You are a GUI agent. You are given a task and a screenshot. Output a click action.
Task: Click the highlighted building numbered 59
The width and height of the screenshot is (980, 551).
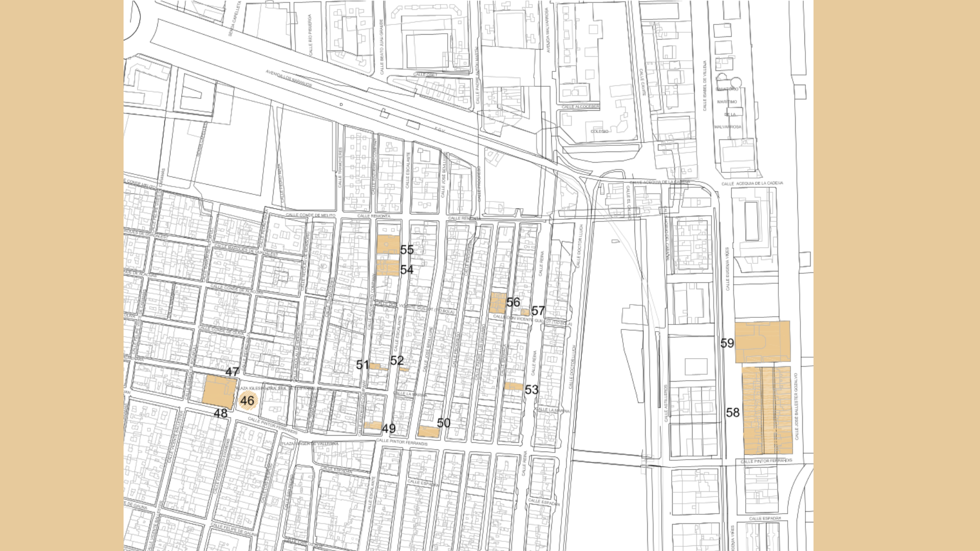click(x=762, y=342)
